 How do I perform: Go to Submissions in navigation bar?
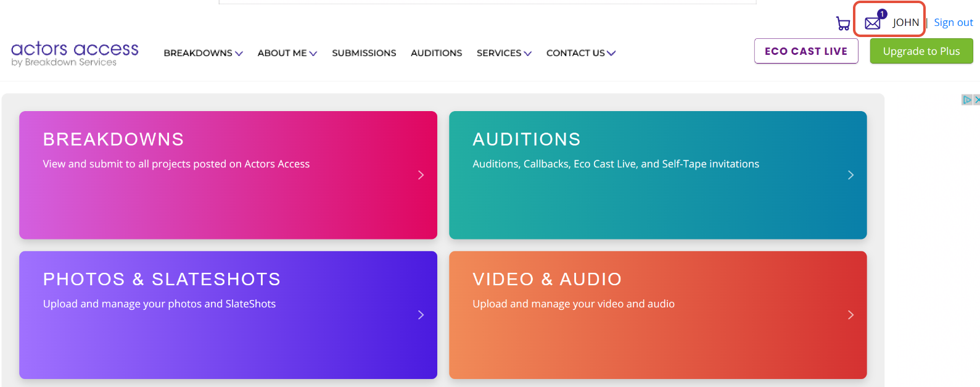[364, 53]
